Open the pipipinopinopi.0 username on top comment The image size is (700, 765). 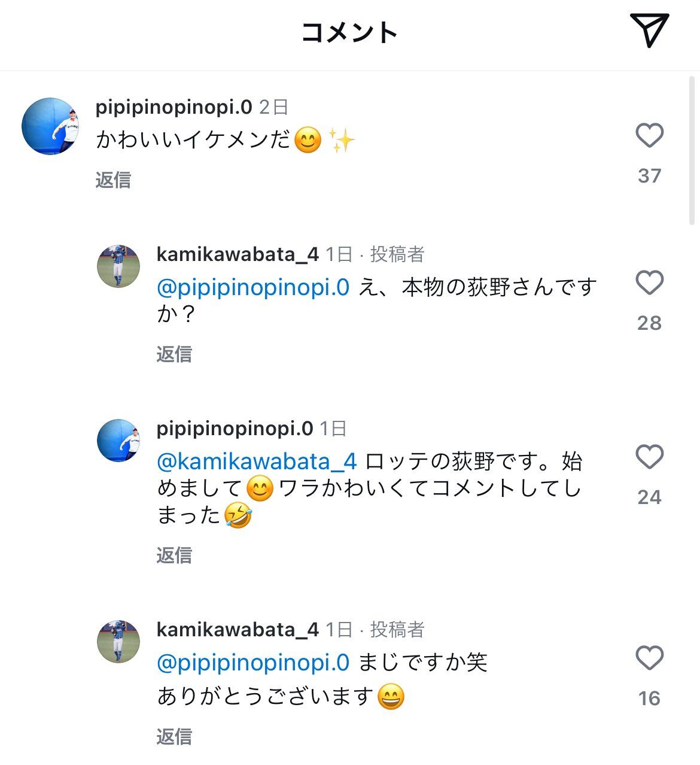[x=174, y=107]
